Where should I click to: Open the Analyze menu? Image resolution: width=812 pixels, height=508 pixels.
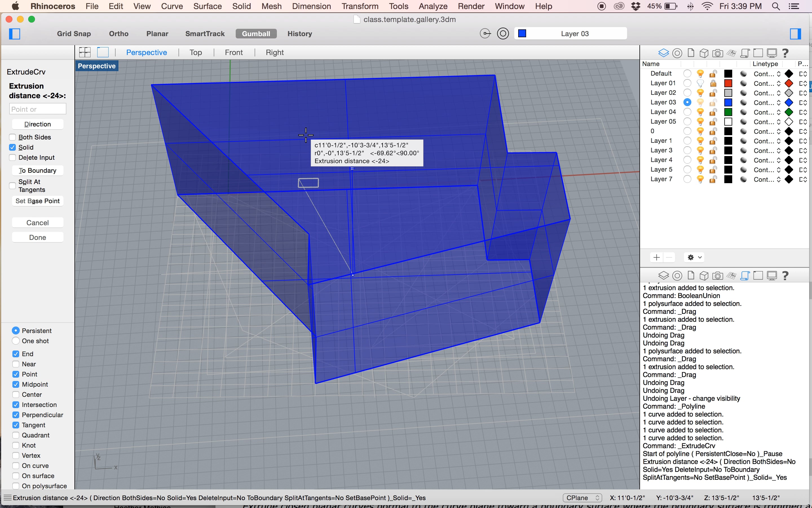(433, 6)
